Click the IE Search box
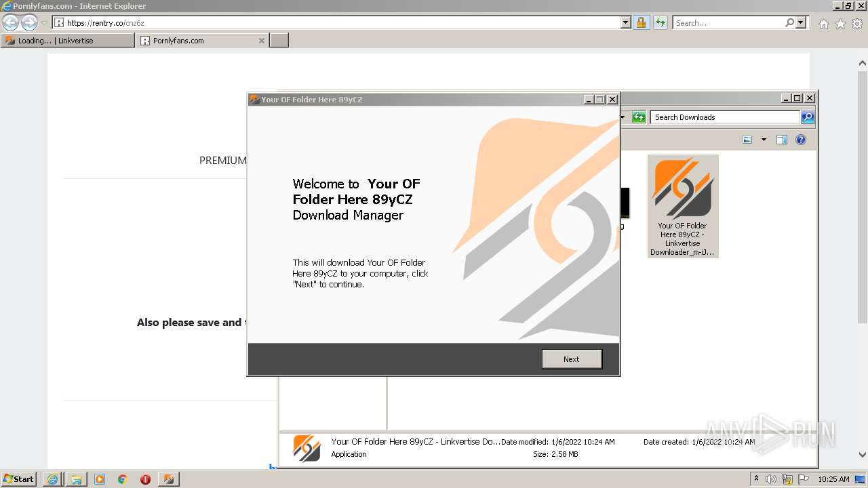 point(728,22)
